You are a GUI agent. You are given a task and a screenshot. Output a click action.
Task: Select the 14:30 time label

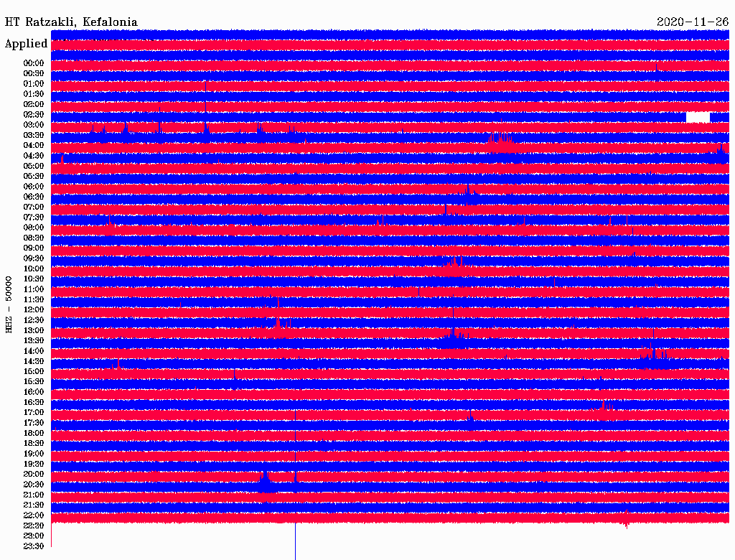34,361
